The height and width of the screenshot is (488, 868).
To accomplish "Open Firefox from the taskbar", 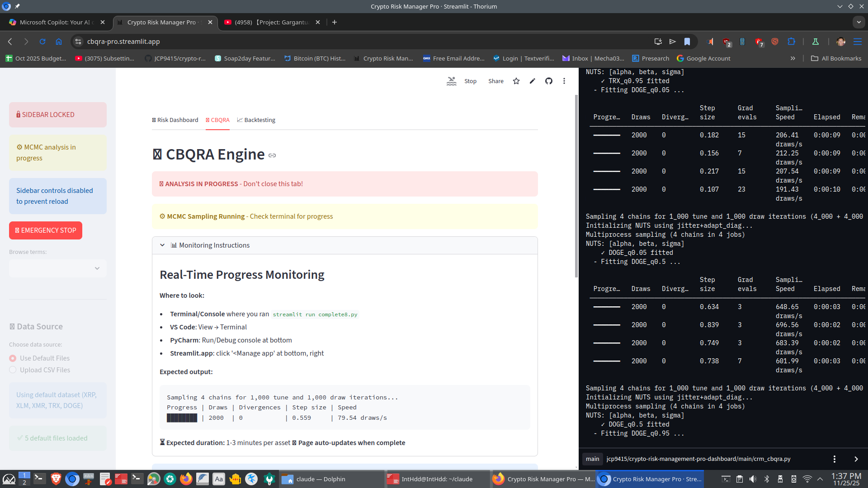I will [x=186, y=479].
